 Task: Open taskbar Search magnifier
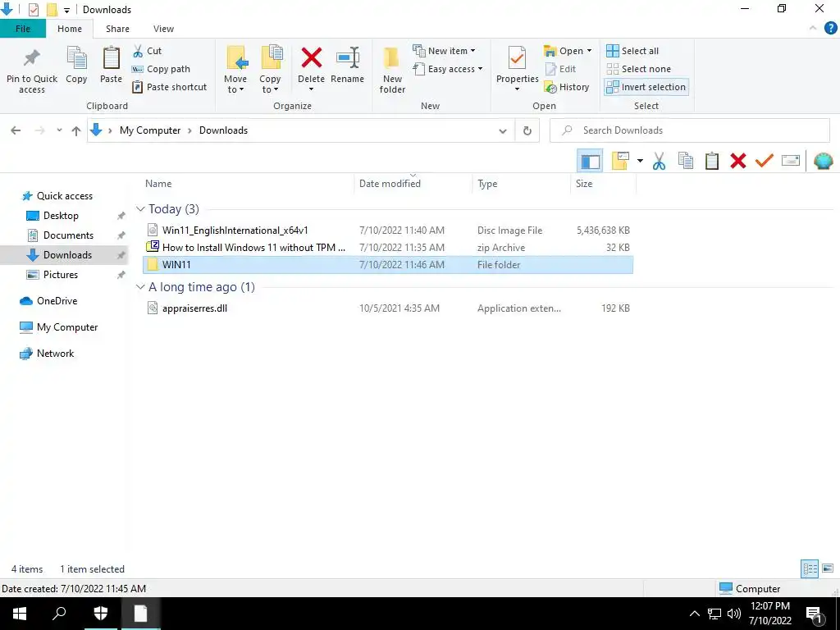pos(59,614)
